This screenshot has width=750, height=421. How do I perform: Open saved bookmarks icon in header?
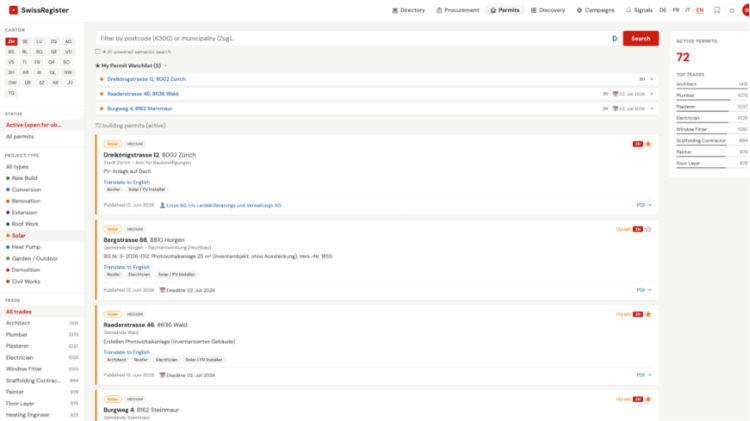(x=717, y=10)
